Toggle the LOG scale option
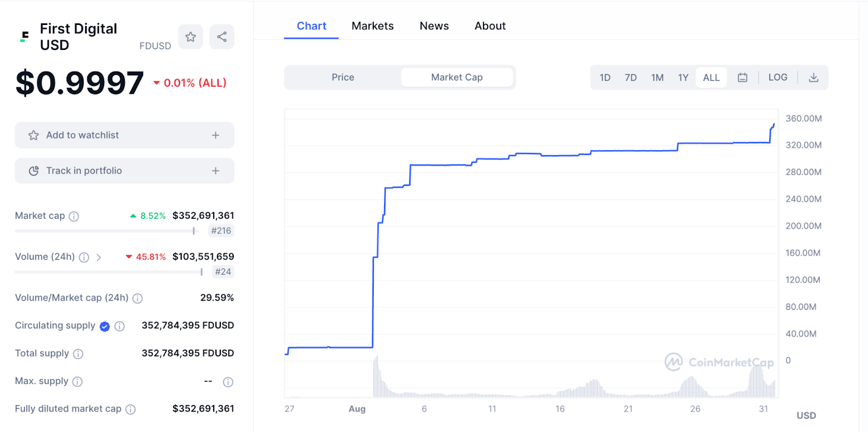 point(777,78)
